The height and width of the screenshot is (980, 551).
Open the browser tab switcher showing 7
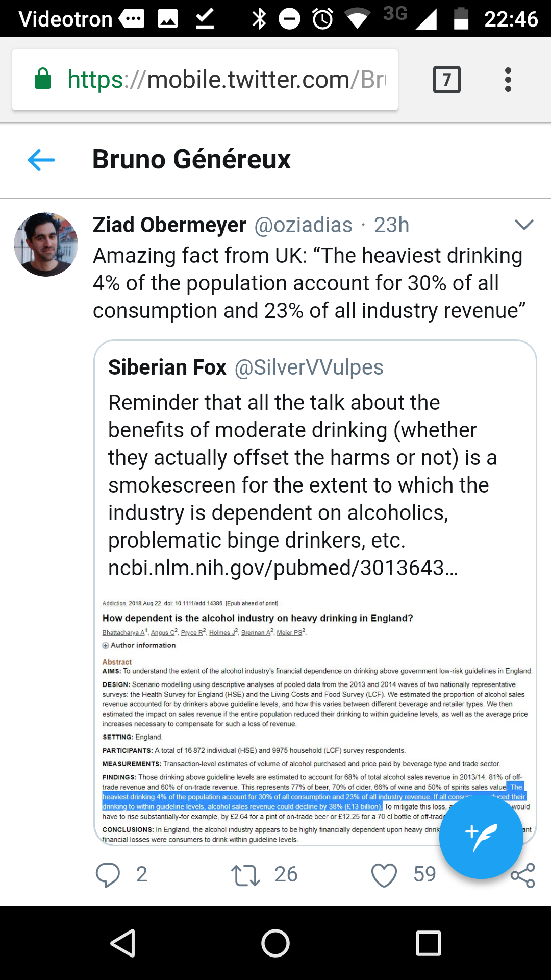(x=446, y=80)
